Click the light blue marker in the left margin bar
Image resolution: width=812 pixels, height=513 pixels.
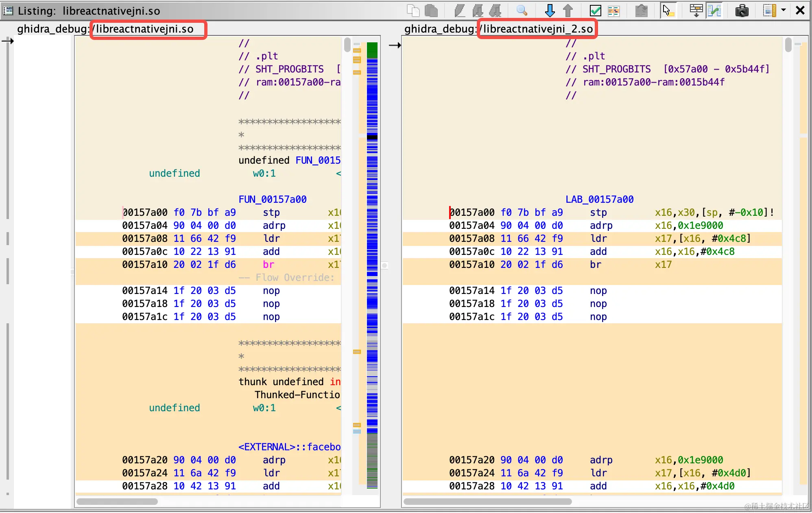[x=357, y=432]
